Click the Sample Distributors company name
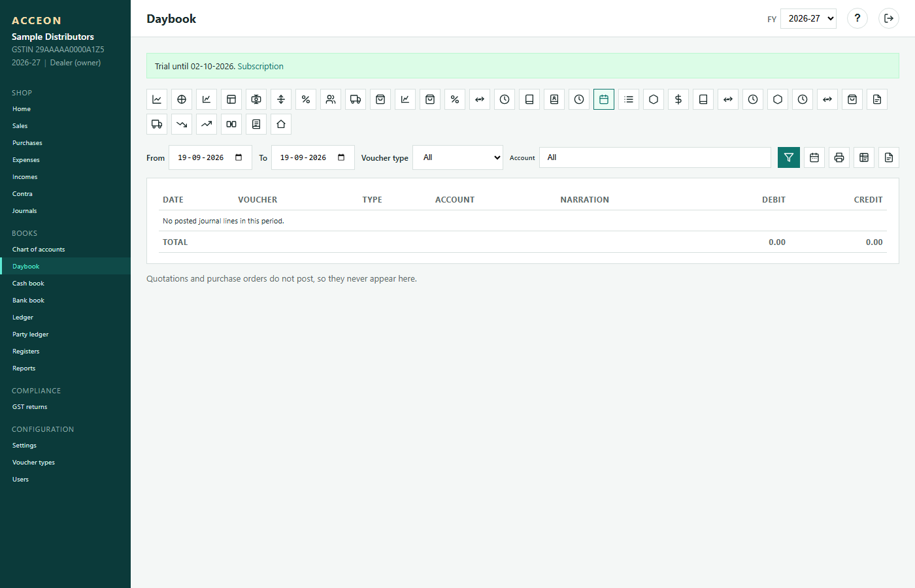 53,37
